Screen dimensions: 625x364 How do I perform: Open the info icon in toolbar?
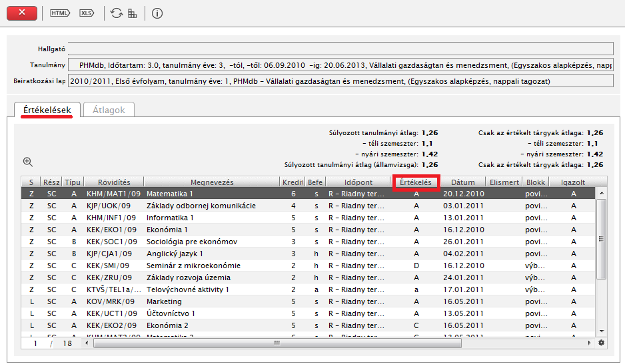[x=157, y=13]
